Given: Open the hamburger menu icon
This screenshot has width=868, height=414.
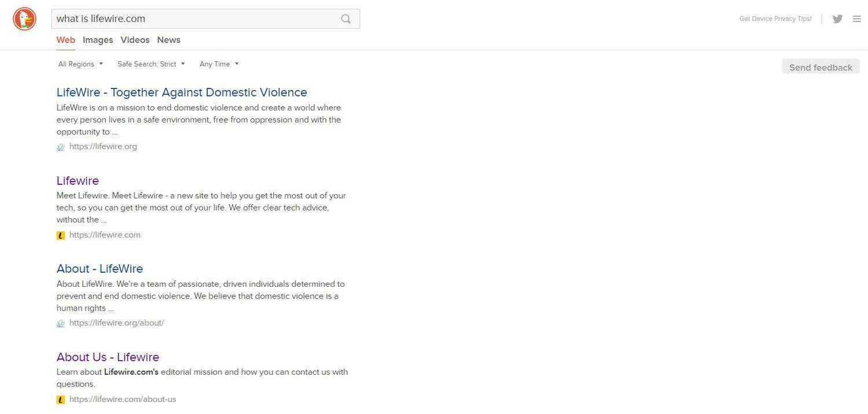Looking at the screenshot, I should click(x=856, y=19).
